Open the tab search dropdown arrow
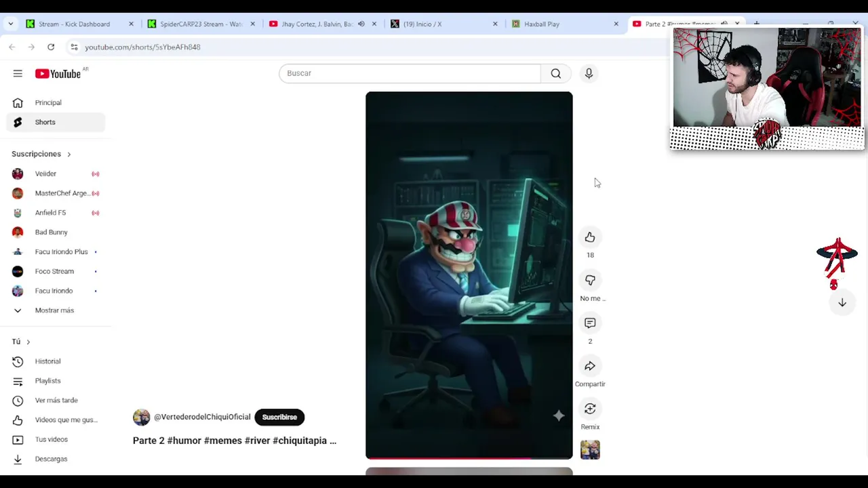 tap(11, 24)
